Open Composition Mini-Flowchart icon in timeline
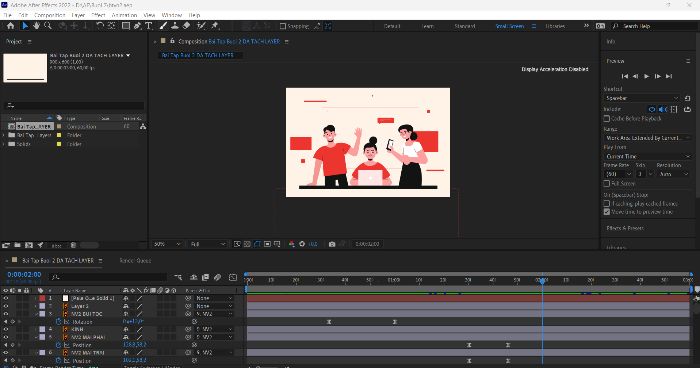Screen dimensions: 700x368 click(178, 277)
